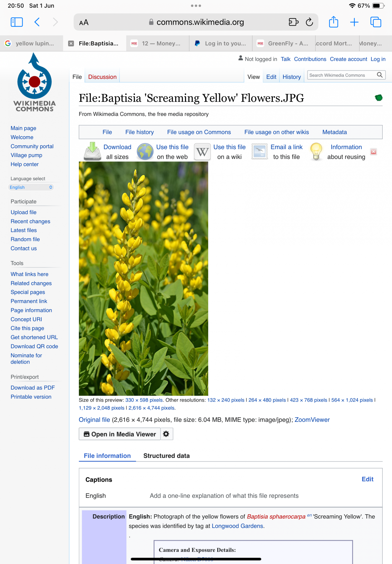Click the Wikimedia Commons logo
This screenshot has height=564, width=392.
(x=34, y=82)
